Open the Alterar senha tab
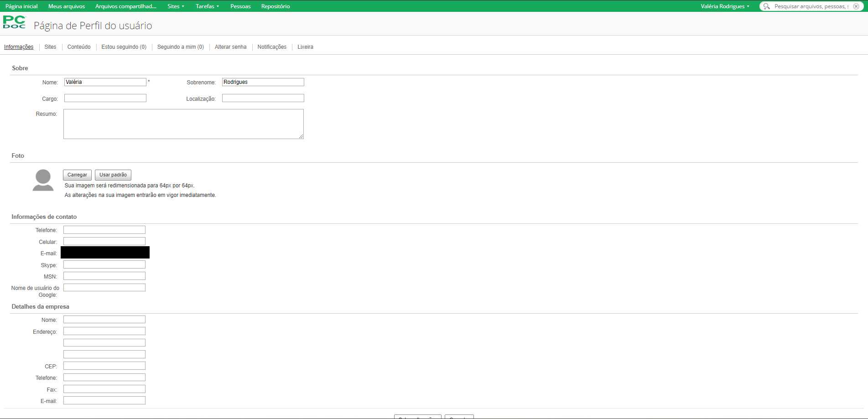The image size is (868, 419). tap(230, 47)
